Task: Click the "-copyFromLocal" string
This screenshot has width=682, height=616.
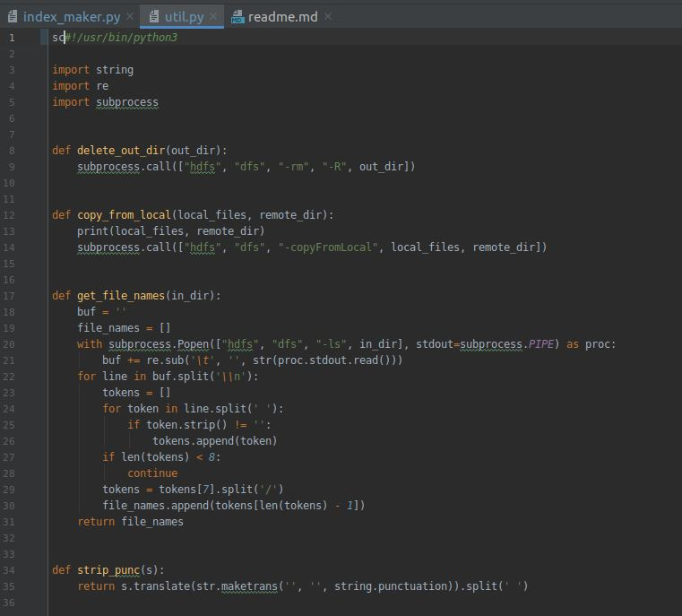Action: [x=328, y=247]
